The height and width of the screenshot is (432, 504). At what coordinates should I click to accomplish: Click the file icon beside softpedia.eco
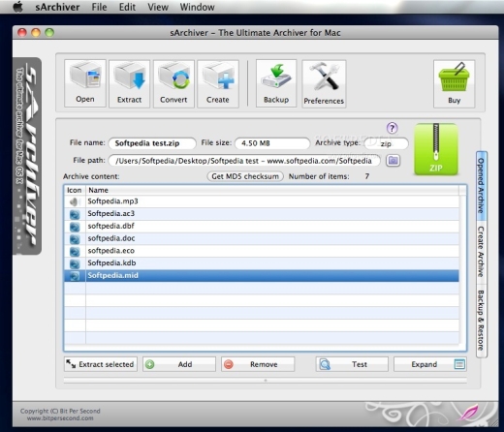coord(75,251)
